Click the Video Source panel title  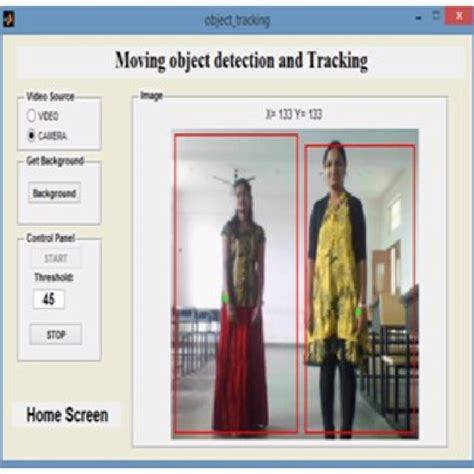pos(50,97)
